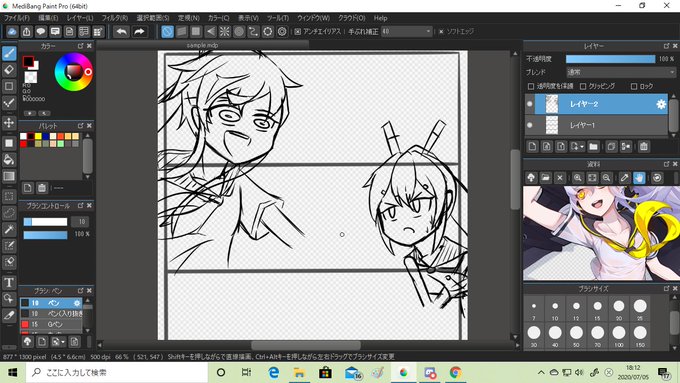Select the Brush tool in the left toolbar

pos(9,53)
